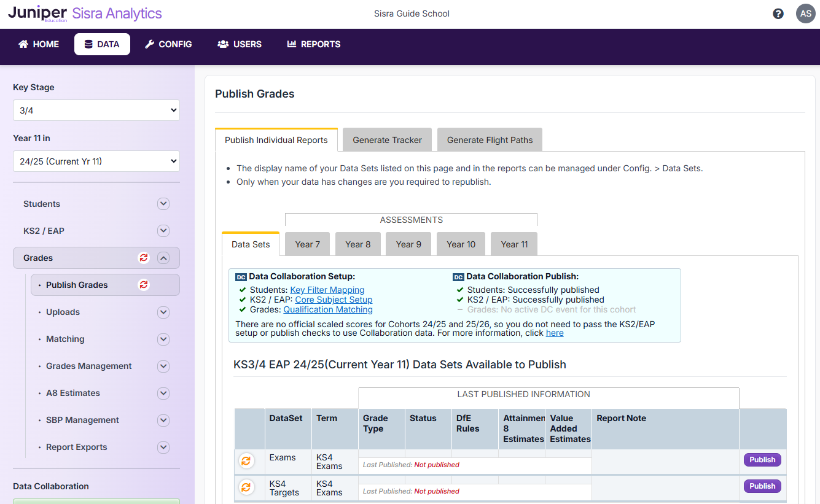Select Uploads in the sidebar

(63, 312)
